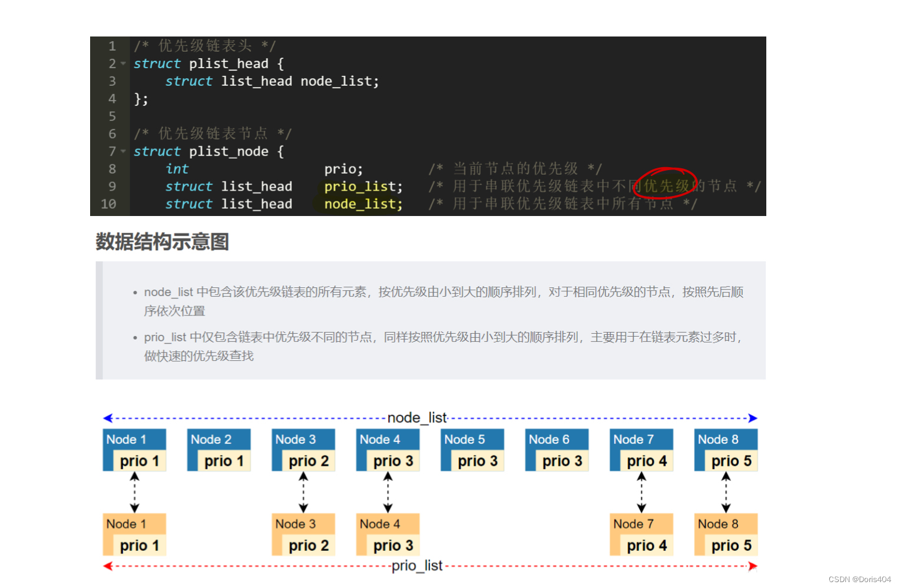This screenshot has width=900, height=588.
Task: Click 'prio 3' in blue Node 6
Action: coord(562,461)
